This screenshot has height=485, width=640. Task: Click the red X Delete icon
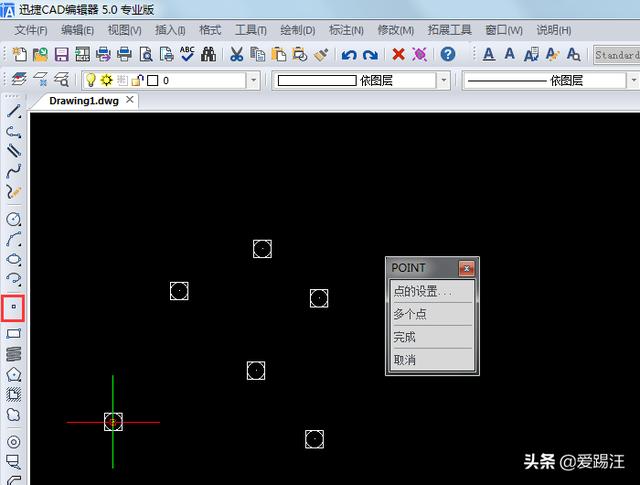click(x=398, y=54)
